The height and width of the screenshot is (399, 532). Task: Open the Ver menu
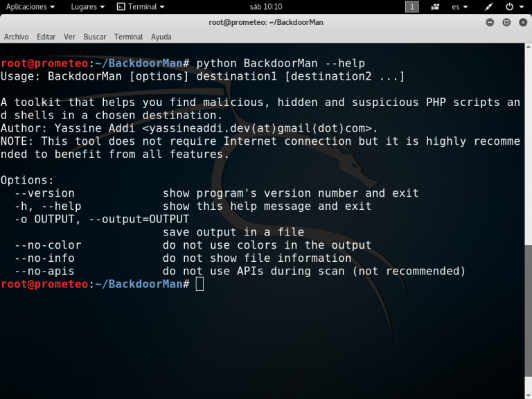[70, 37]
